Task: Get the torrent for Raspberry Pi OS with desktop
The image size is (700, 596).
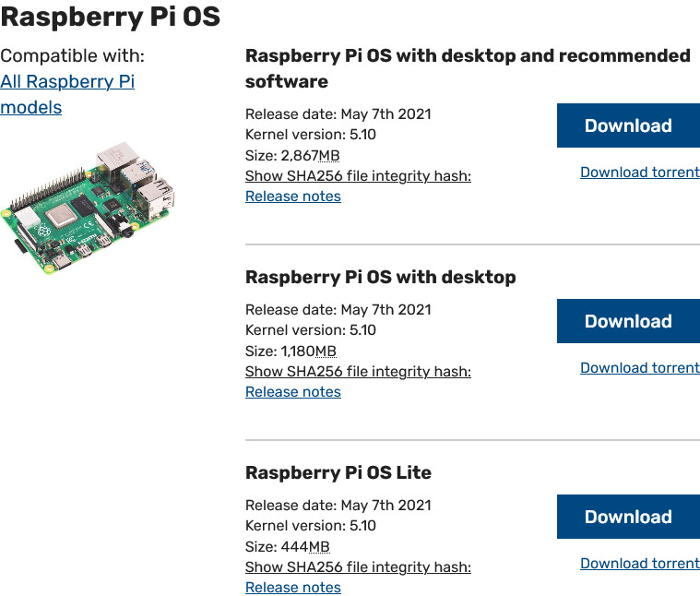Action: (639, 368)
